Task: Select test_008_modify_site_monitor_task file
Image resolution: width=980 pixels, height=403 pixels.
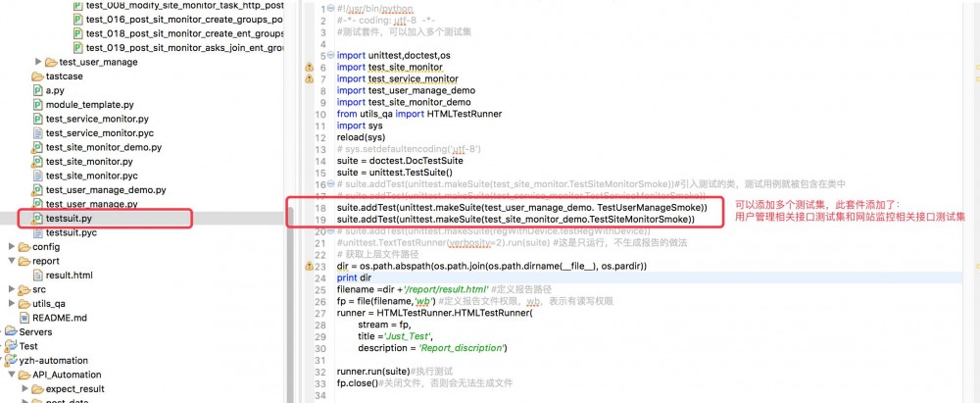Action: [x=185, y=5]
